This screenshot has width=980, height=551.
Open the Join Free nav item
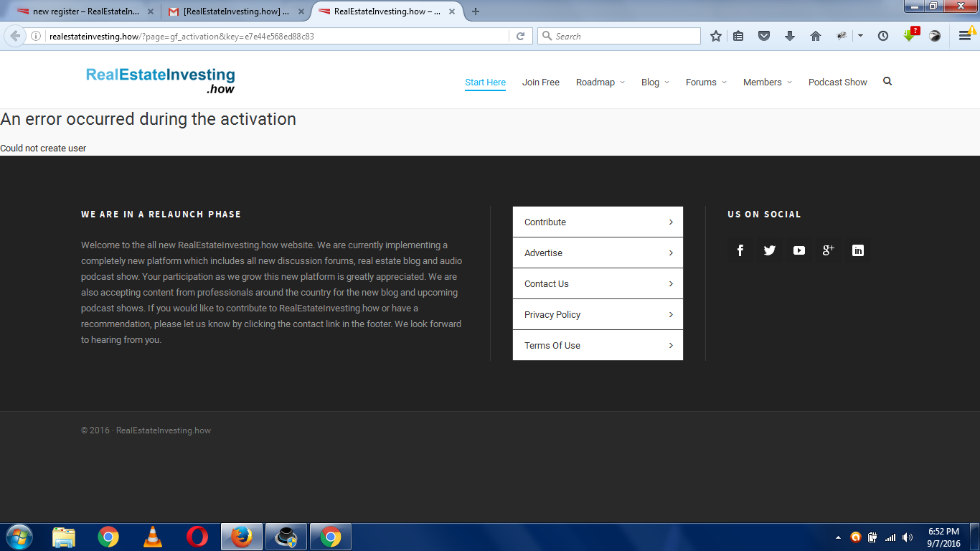[541, 83]
